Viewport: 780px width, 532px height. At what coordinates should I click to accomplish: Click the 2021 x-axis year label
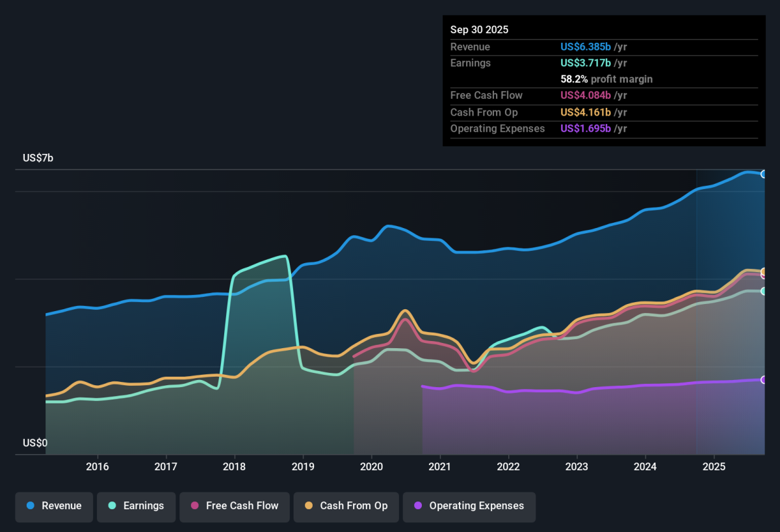point(440,466)
